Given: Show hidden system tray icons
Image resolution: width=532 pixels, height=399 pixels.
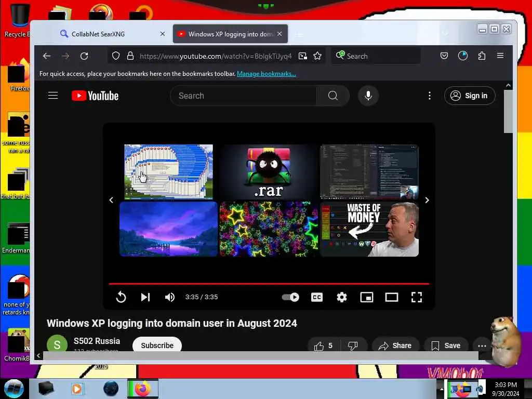Looking at the screenshot, I should pos(442,389).
